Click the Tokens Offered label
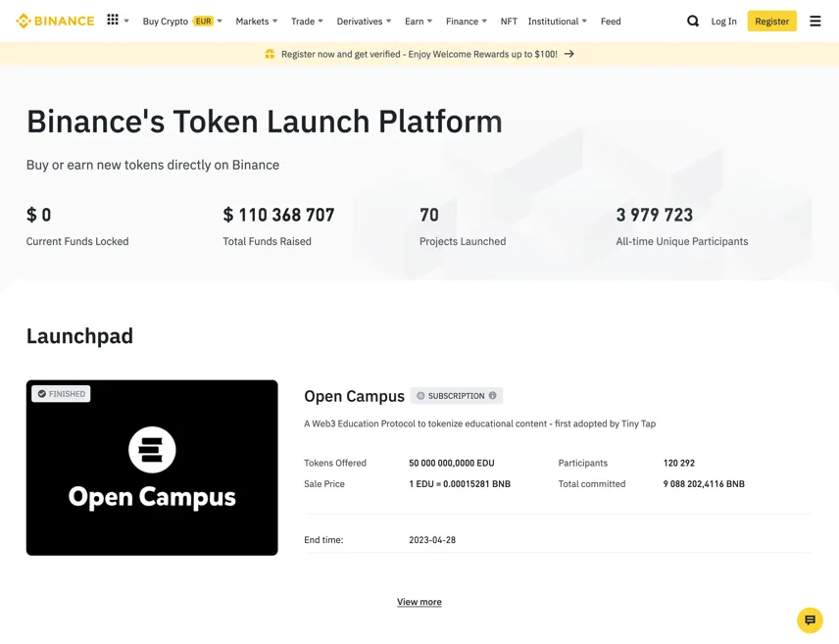839x644 pixels. coord(335,463)
